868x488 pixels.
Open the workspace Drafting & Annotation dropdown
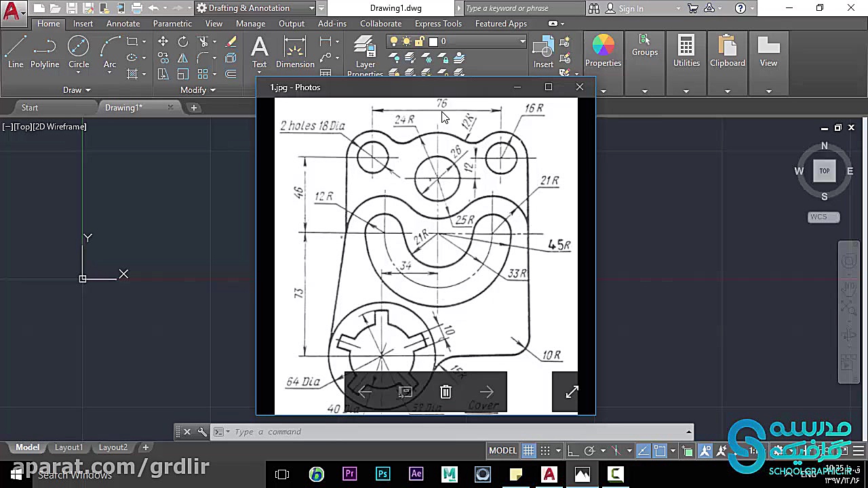256,8
